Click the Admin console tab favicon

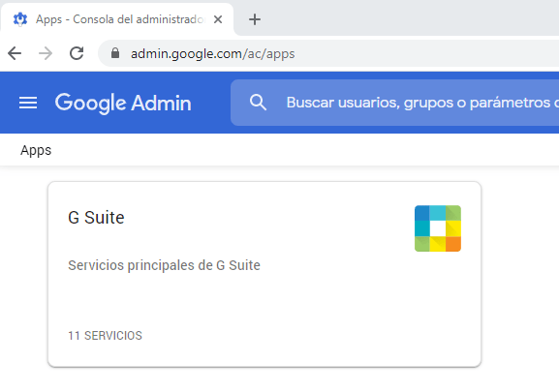20,19
